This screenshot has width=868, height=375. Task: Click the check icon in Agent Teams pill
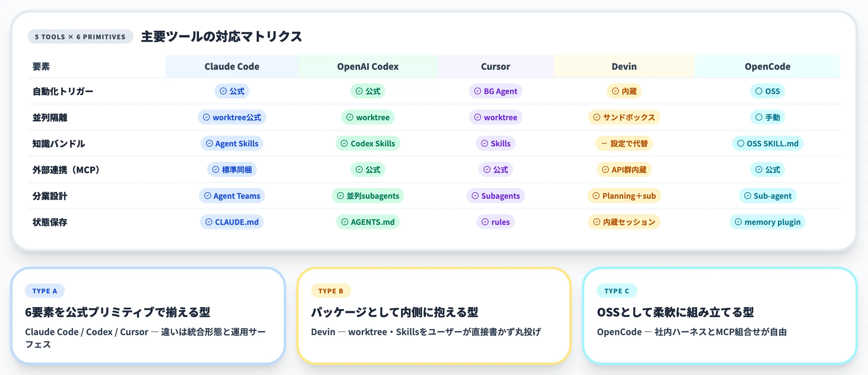208,196
